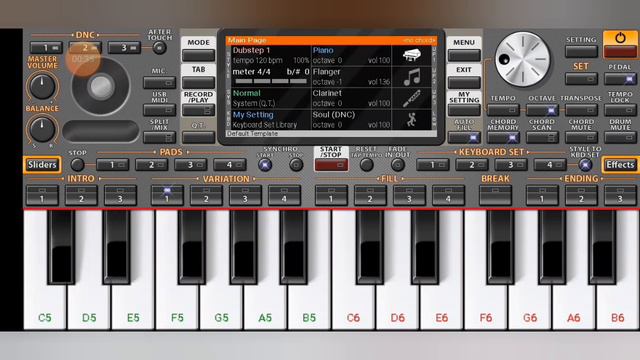The height and width of the screenshot is (360, 640).
Task: Select DNC button 1
Action: [46, 48]
